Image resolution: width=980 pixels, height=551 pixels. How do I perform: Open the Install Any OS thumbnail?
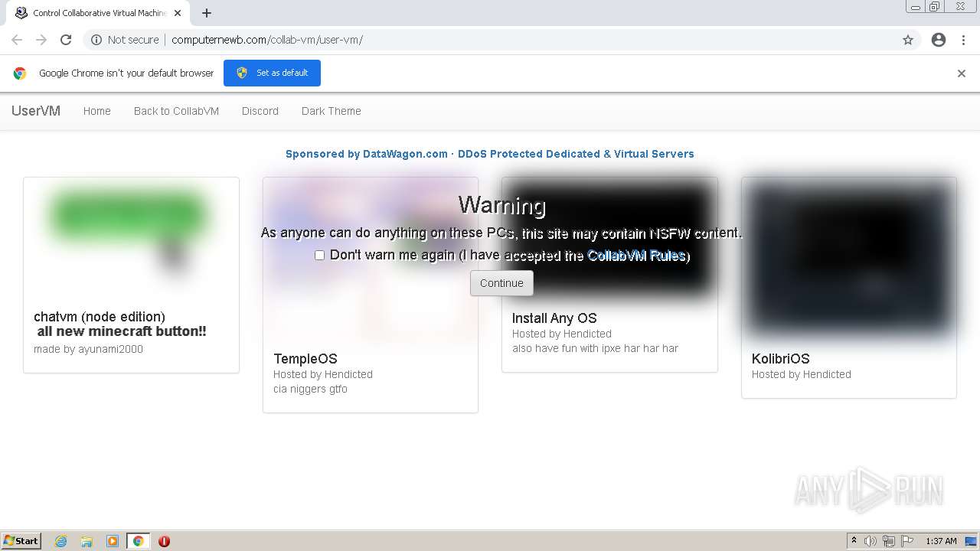pos(609,241)
